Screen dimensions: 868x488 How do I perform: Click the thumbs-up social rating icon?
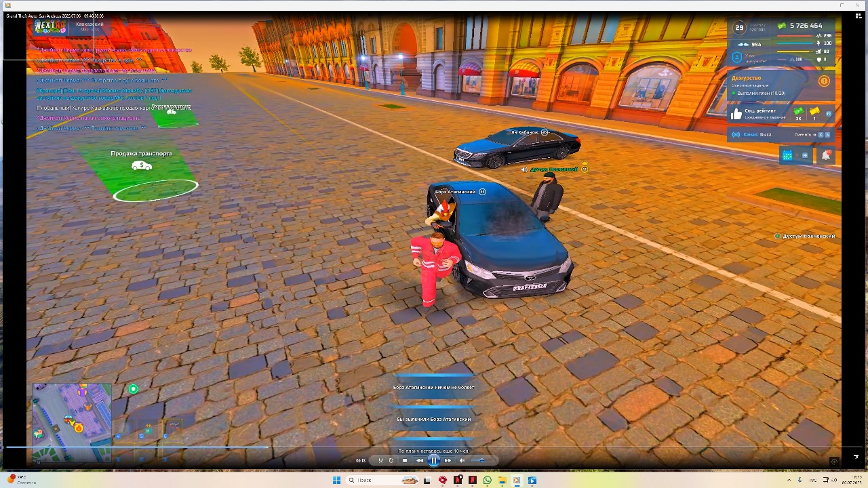coord(736,115)
